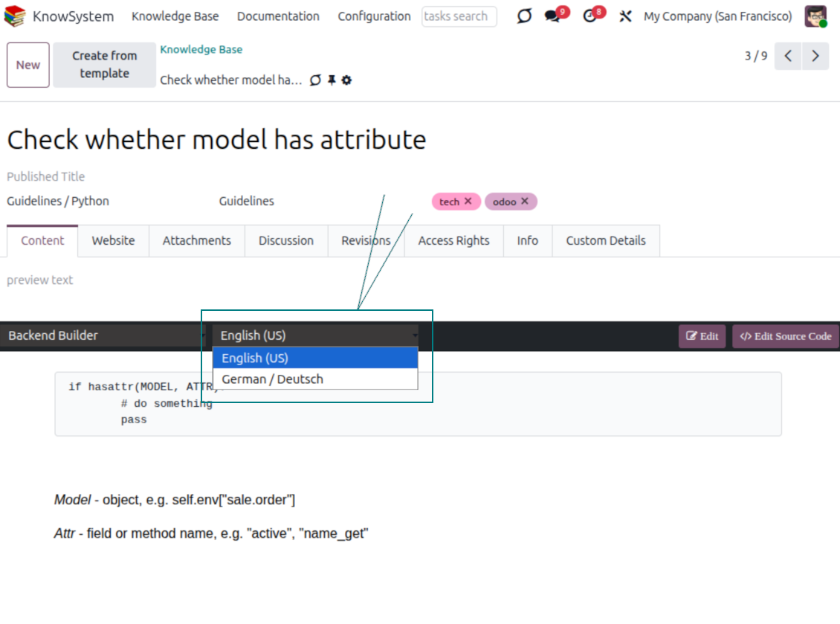Click the KnowSystem books logo icon
Image resolution: width=840 pixels, height=624 pixels.
coord(15,16)
